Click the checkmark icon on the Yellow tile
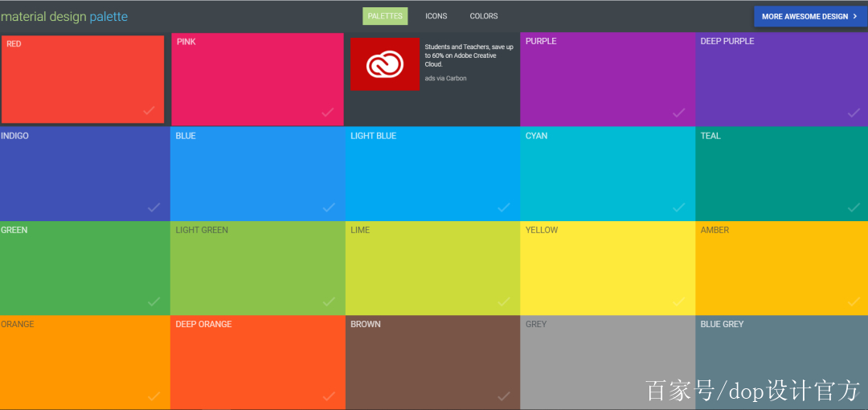This screenshot has width=868, height=410. (x=678, y=301)
